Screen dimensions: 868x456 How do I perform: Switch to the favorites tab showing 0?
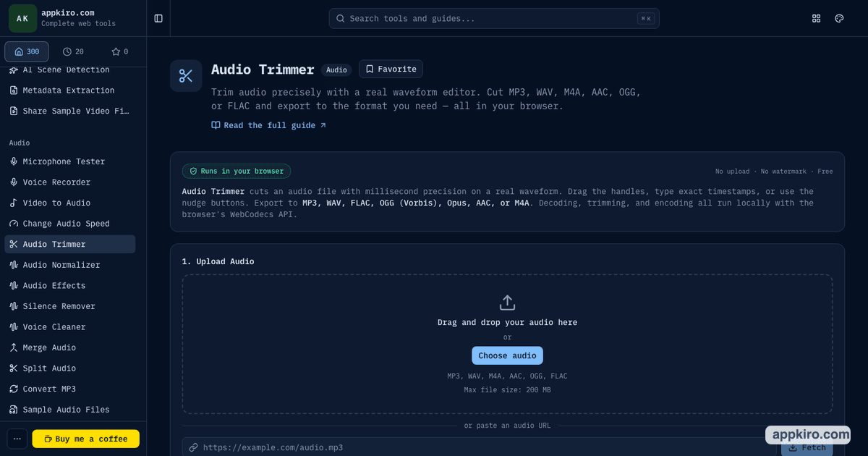point(119,51)
